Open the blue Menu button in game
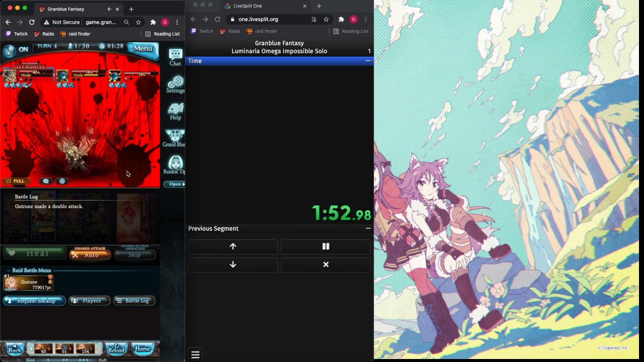 143,48
